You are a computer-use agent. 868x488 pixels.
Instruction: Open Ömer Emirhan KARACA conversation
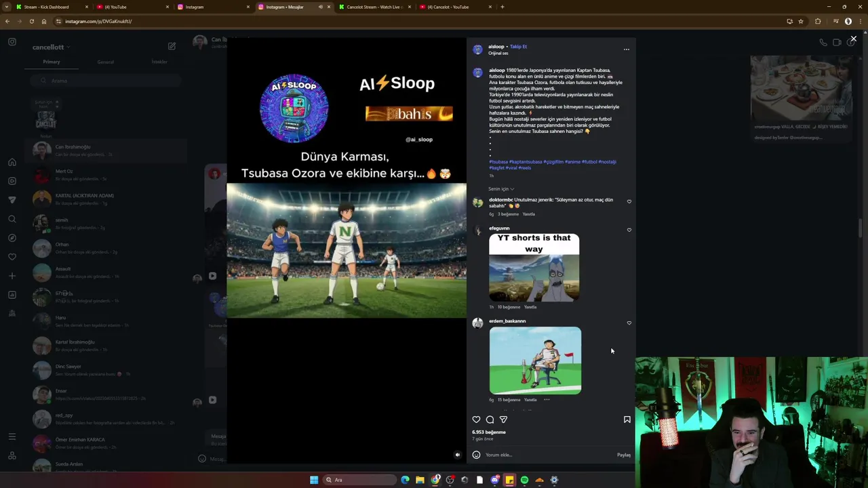click(105, 443)
